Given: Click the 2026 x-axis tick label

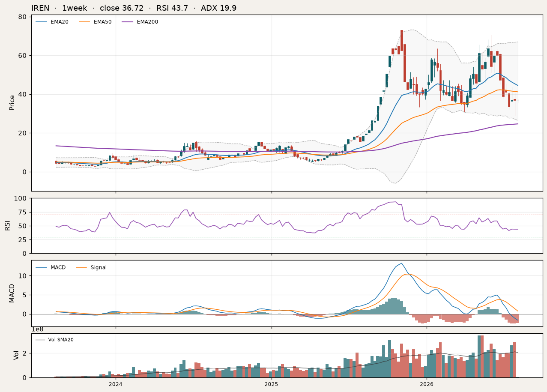Looking at the screenshot, I should pyautogui.click(x=427, y=384).
